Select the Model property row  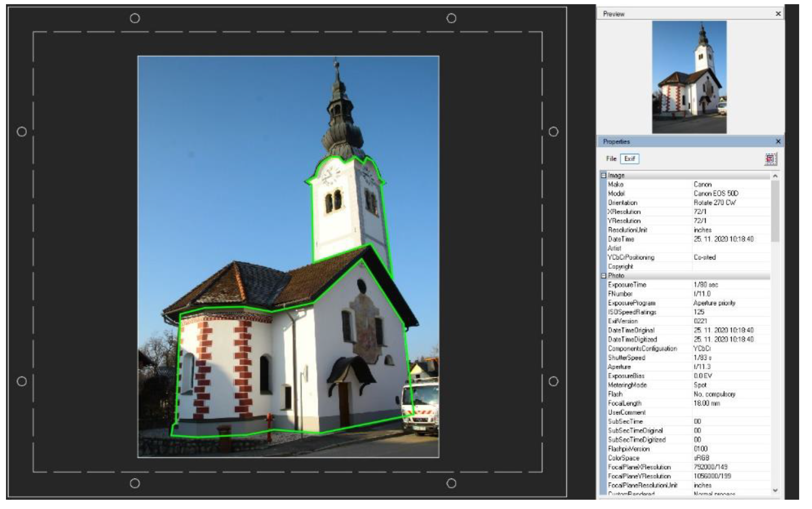[616, 194]
